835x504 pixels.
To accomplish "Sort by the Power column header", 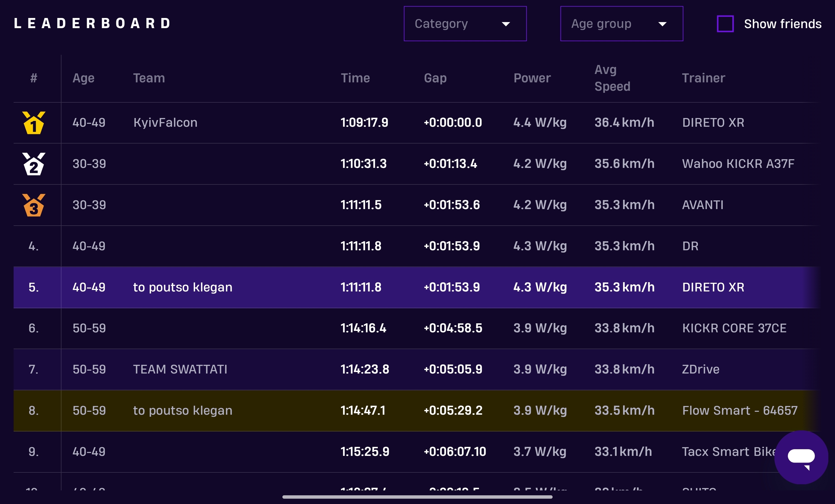I will pos(532,78).
